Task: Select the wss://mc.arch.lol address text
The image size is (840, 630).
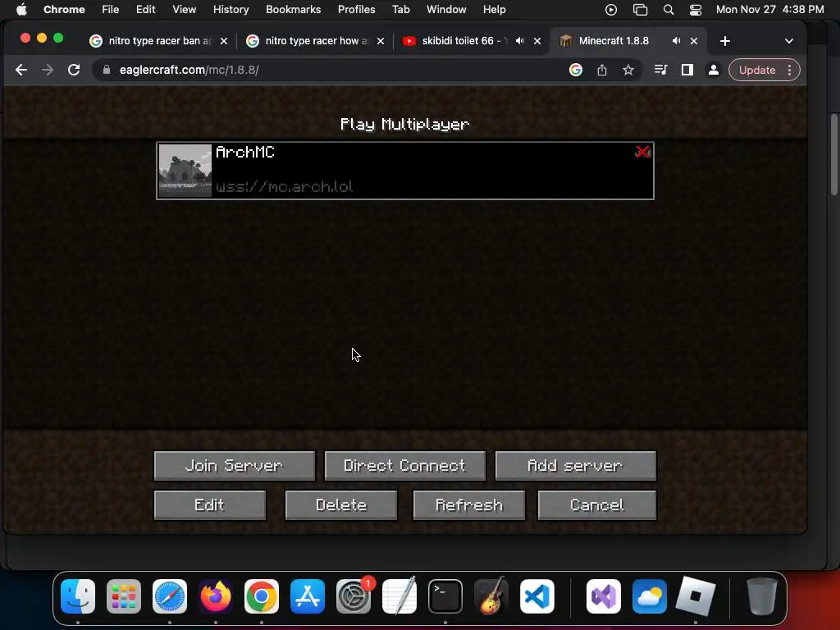Action: [285, 186]
